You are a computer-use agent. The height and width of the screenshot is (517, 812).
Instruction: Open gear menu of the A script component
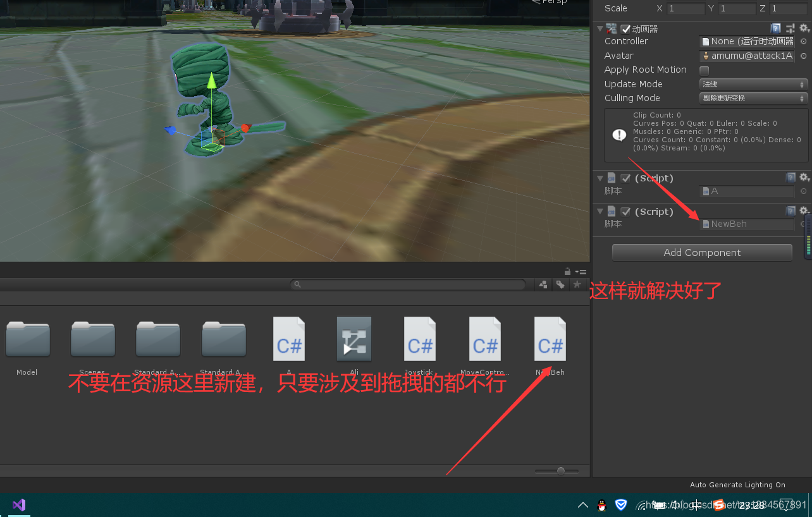pyautogui.click(x=804, y=178)
